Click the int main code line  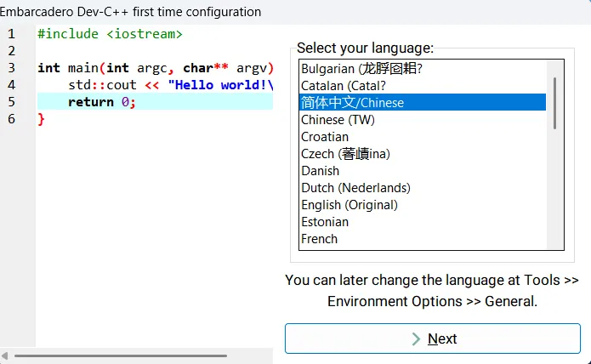(x=156, y=68)
